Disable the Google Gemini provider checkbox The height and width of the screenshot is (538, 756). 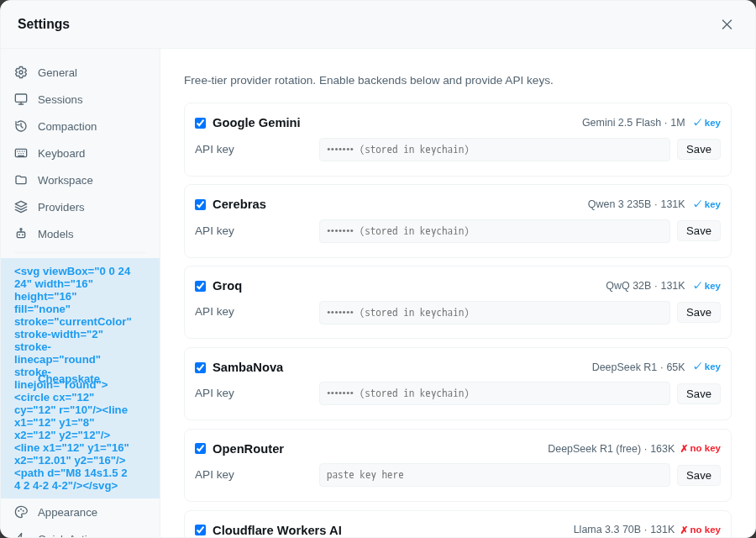200,123
